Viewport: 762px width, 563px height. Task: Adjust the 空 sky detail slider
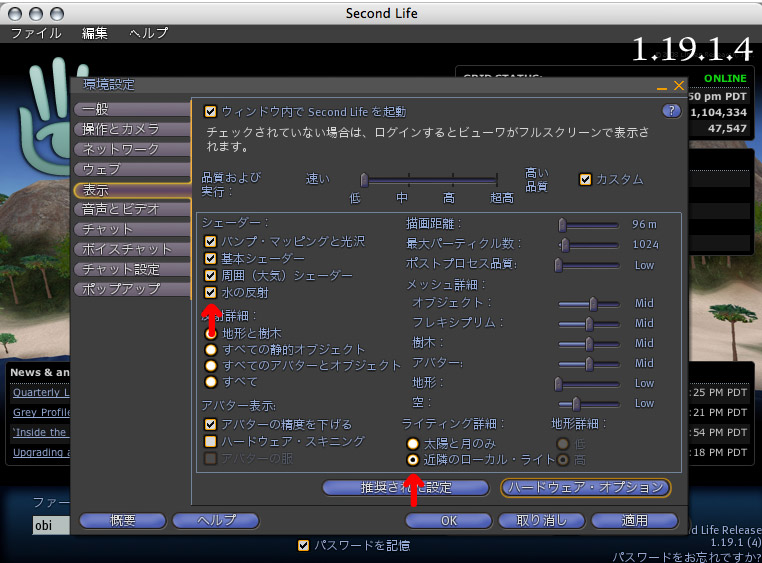(x=589, y=404)
